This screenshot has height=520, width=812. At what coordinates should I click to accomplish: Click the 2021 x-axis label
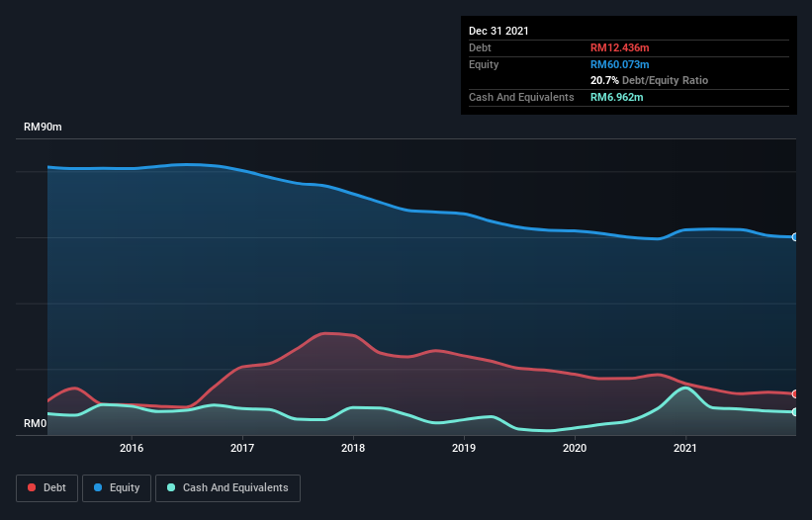pos(685,448)
